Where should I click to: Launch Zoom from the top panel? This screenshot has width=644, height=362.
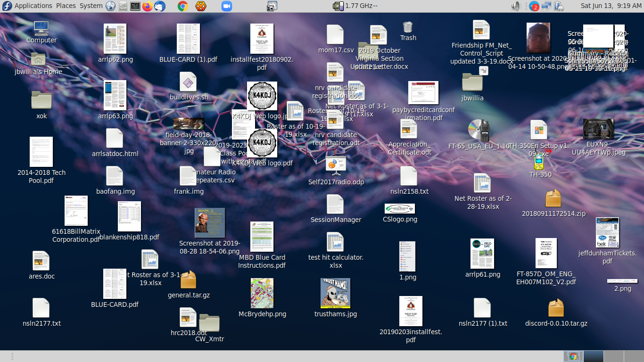coord(227,6)
